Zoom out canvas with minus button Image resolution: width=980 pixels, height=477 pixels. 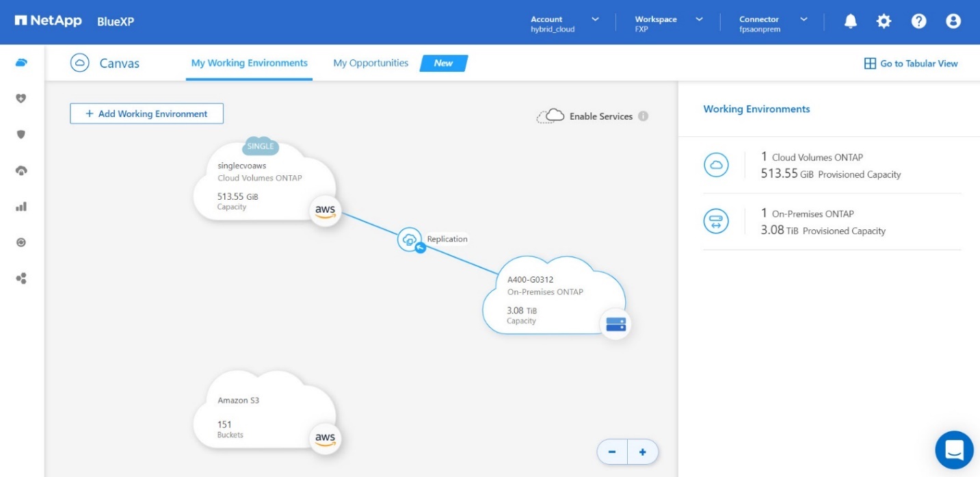[612, 452]
